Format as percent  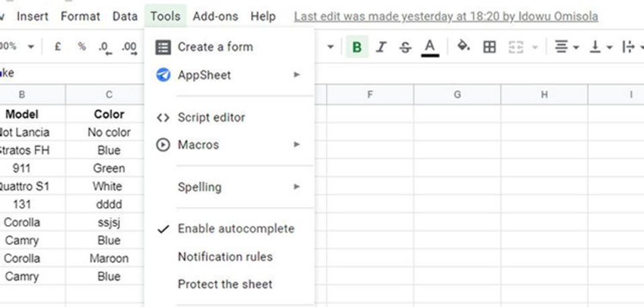coord(82,46)
